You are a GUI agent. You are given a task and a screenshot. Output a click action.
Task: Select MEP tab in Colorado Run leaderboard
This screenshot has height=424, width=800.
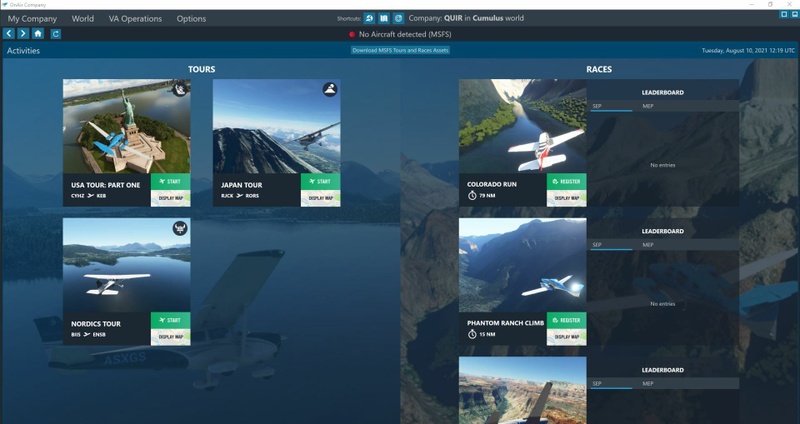(x=648, y=106)
